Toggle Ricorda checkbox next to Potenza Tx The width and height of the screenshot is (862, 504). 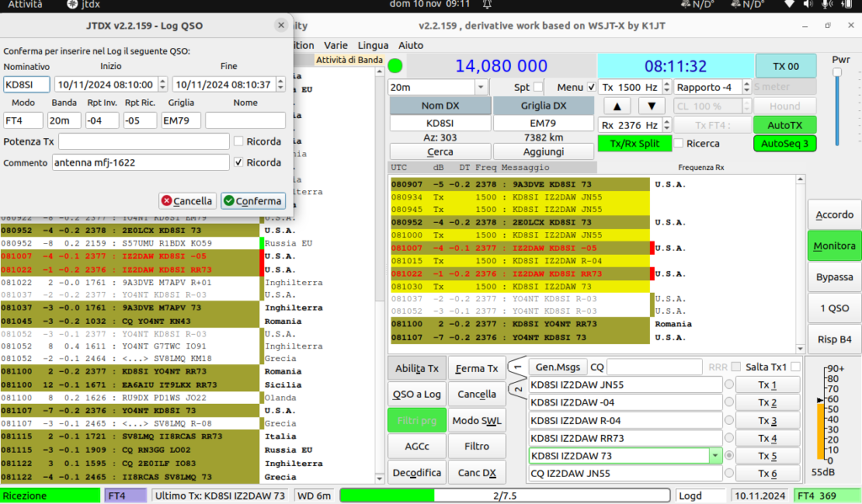238,141
